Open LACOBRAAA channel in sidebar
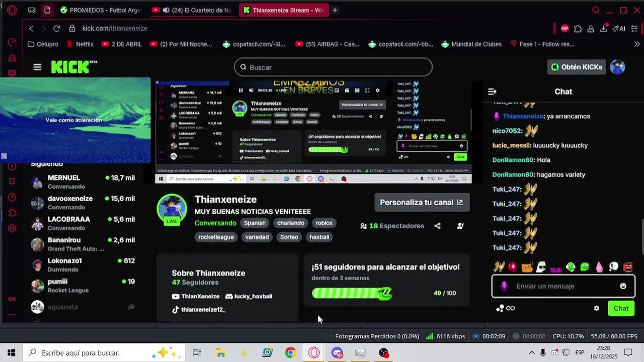The width and height of the screenshot is (644, 362). [84, 223]
